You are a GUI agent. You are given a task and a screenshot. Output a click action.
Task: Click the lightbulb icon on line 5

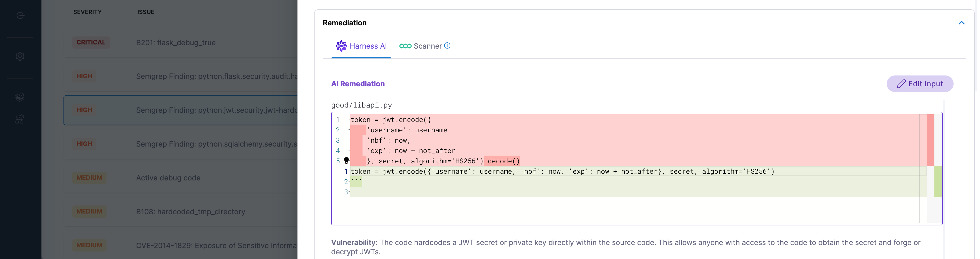click(x=346, y=160)
